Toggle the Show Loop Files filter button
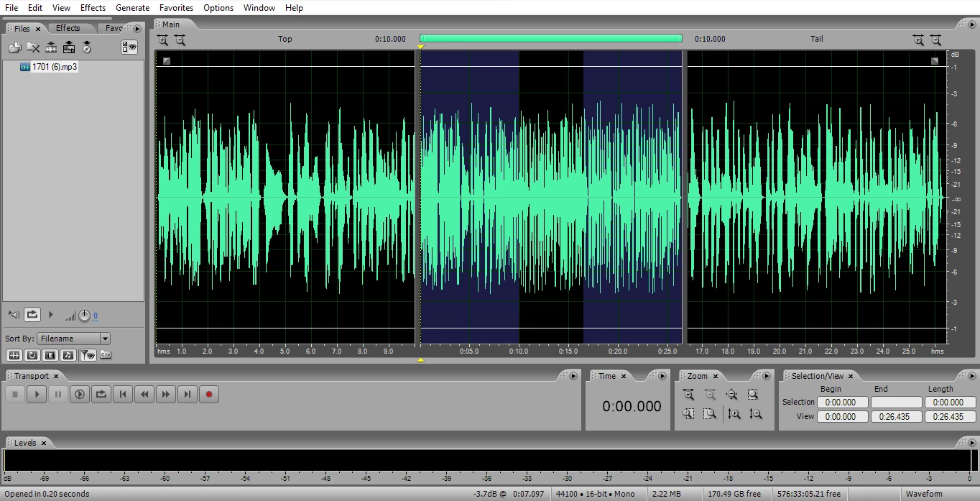The image size is (980, 501). tap(32, 355)
